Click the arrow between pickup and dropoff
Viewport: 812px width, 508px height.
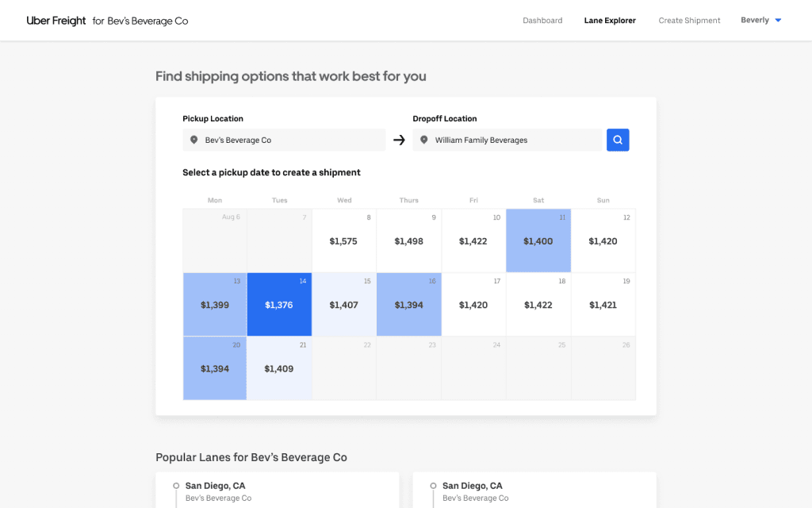(x=399, y=140)
